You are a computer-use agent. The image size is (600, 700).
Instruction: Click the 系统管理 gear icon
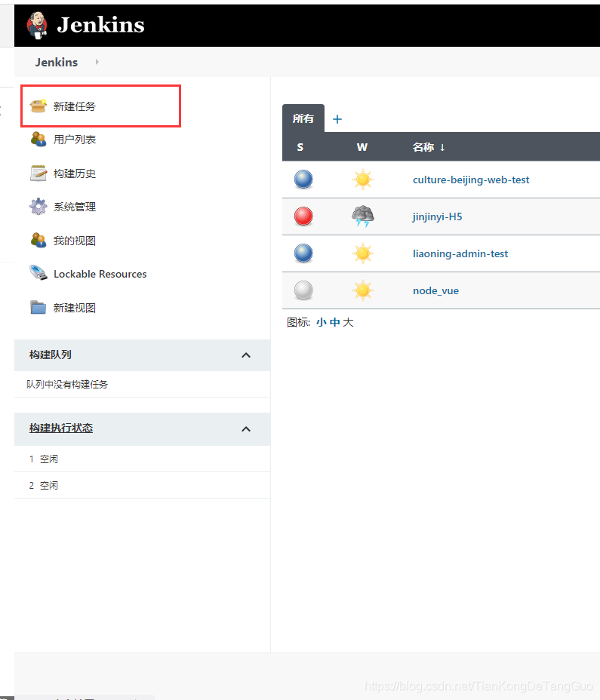[38, 207]
